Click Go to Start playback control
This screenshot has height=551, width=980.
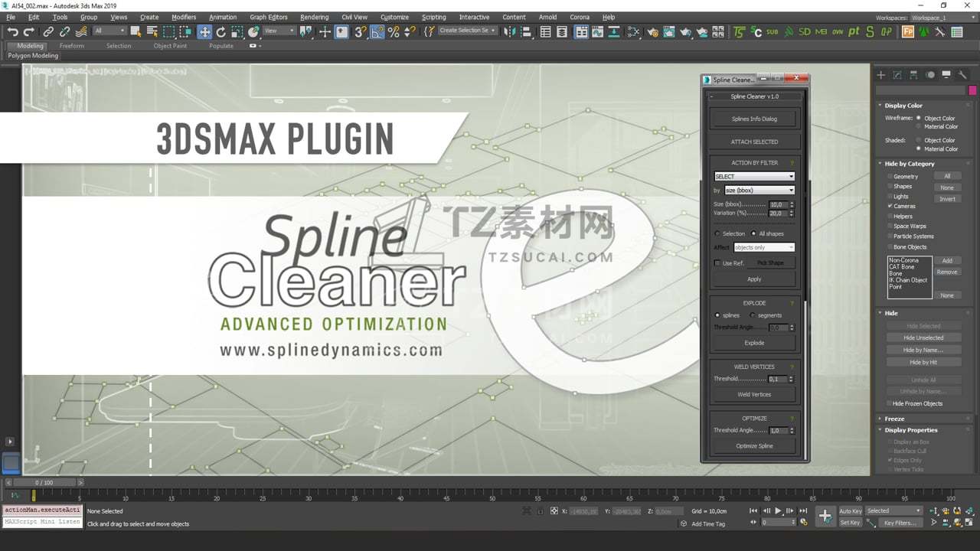[753, 510]
